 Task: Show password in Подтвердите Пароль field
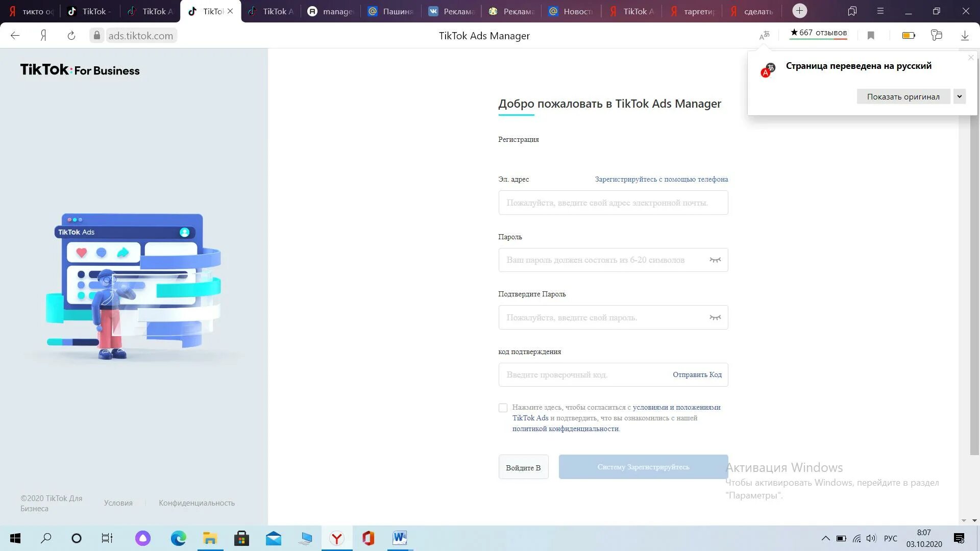click(x=715, y=317)
